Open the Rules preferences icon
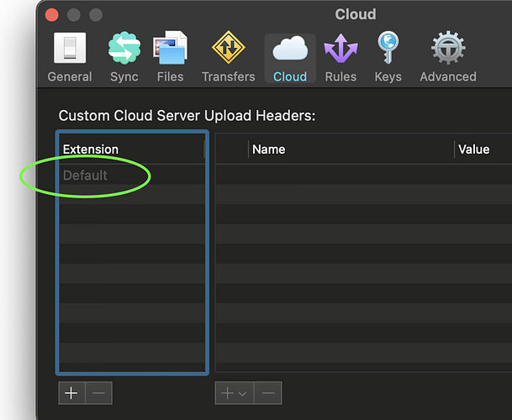 340,48
